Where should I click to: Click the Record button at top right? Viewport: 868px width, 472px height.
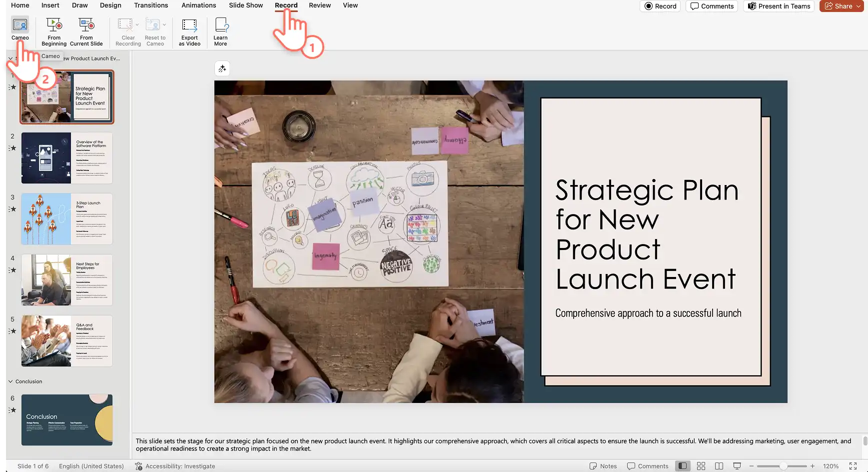[660, 6]
